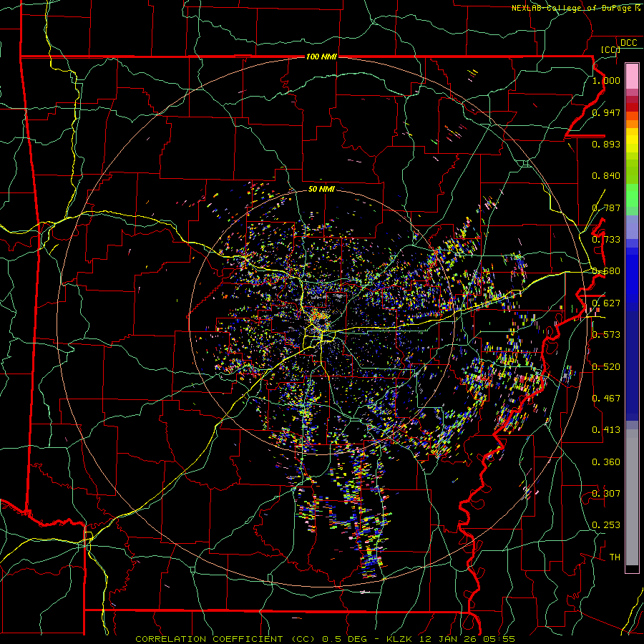Click the 0.787 scale value
644x644 pixels.
[x=606, y=208]
